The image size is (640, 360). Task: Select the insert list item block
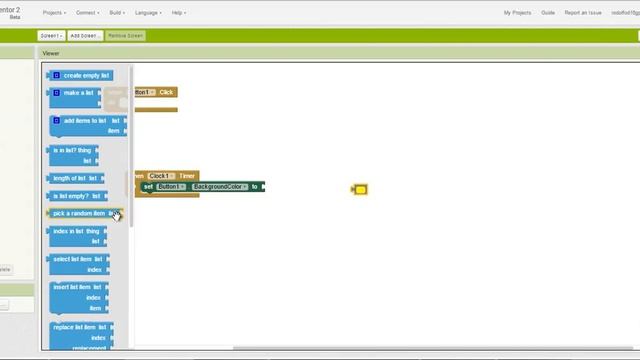pos(79,298)
